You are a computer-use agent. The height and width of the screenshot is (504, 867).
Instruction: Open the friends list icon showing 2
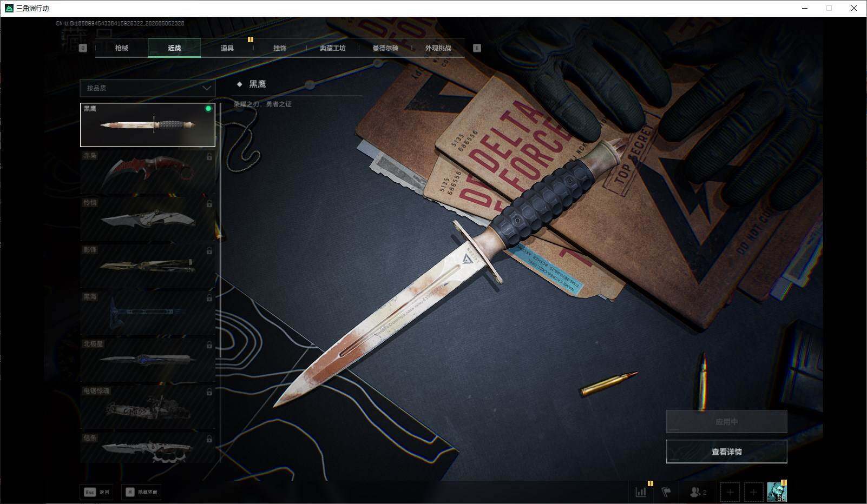click(698, 492)
